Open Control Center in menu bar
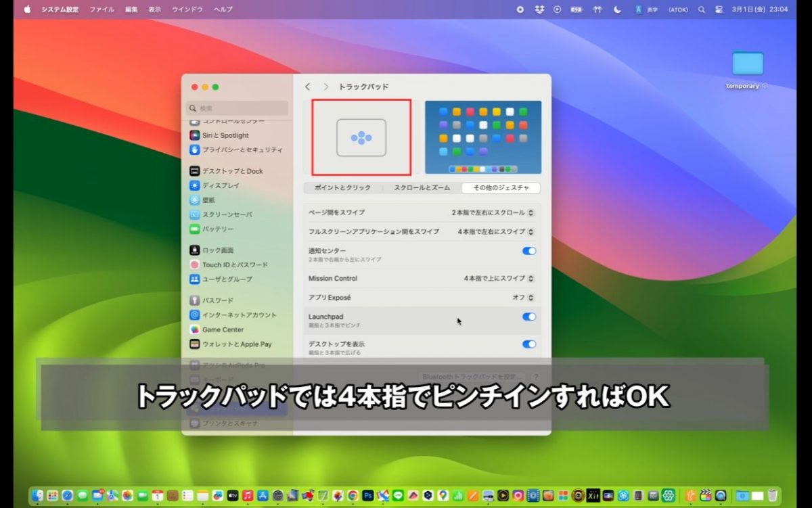Image resolution: width=812 pixels, height=508 pixels. pyautogui.click(x=719, y=9)
